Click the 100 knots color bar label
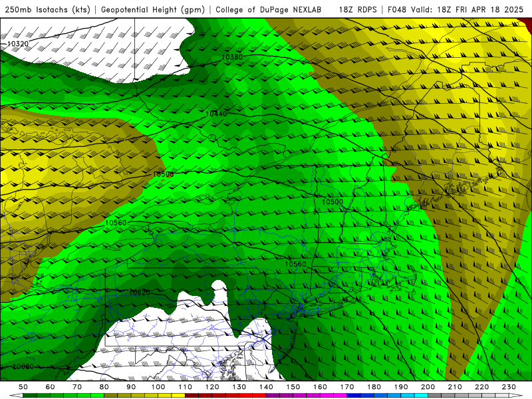The height and width of the screenshot is (399, 532). 158,387
